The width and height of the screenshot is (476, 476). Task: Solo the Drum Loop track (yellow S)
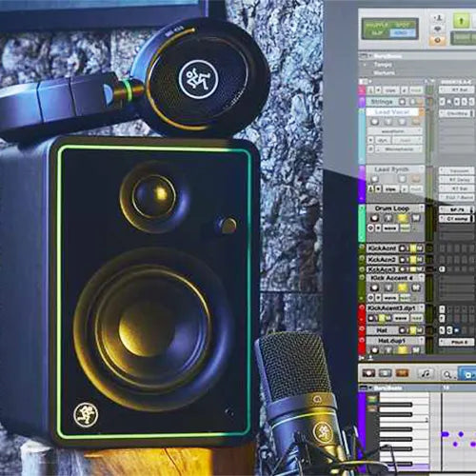[402, 218]
